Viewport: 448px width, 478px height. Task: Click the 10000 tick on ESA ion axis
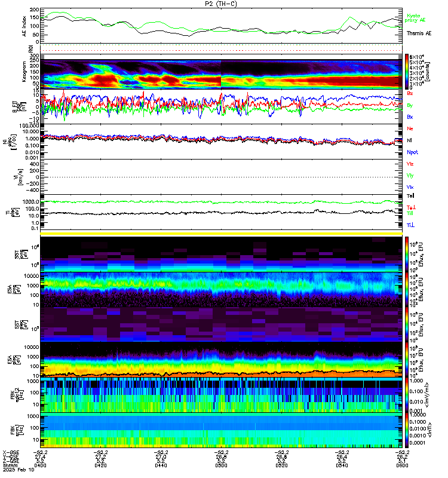click(32, 276)
